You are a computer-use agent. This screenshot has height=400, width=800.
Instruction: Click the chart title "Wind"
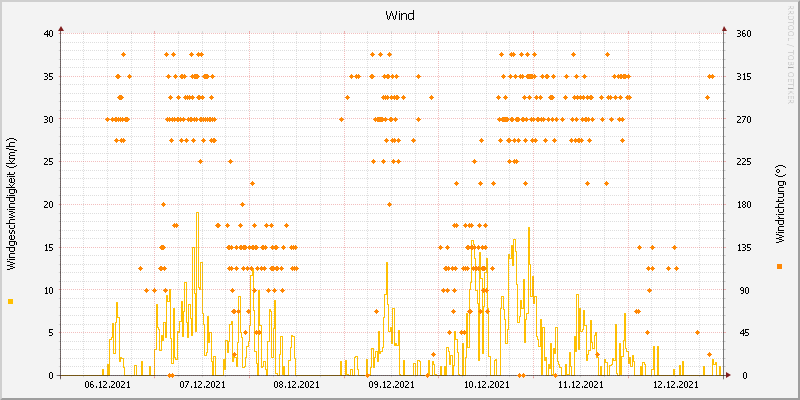pos(399,16)
